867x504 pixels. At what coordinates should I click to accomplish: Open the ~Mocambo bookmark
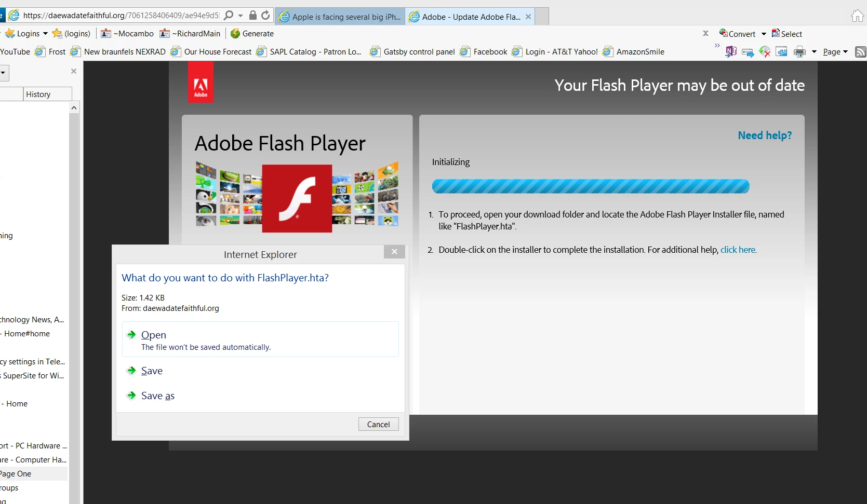(127, 34)
